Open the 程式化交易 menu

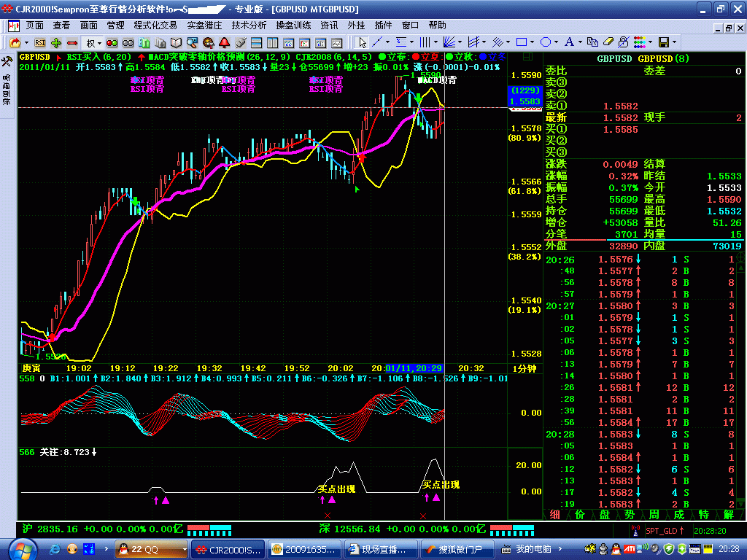point(155,25)
